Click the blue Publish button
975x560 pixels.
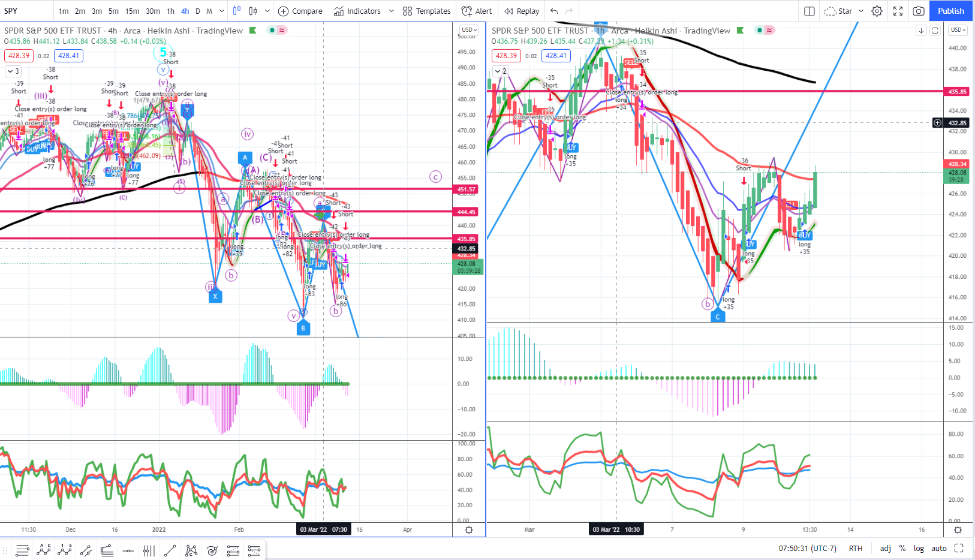951,11
